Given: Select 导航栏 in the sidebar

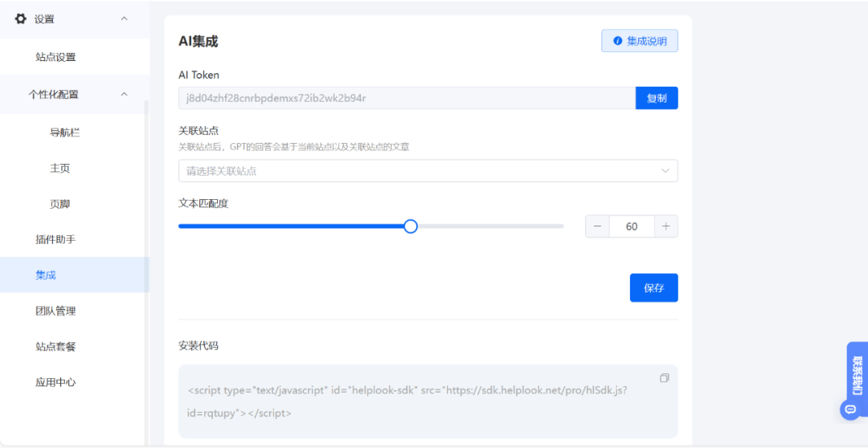Looking at the screenshot, I should (x=65, y=132).
